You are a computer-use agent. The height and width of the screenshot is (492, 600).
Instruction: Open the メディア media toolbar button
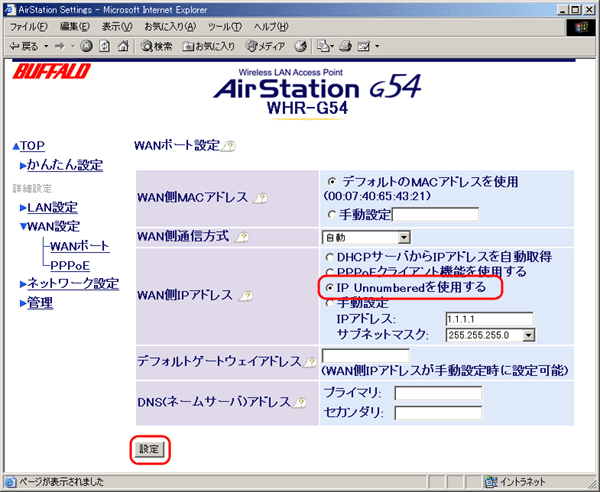pos(265,47)
